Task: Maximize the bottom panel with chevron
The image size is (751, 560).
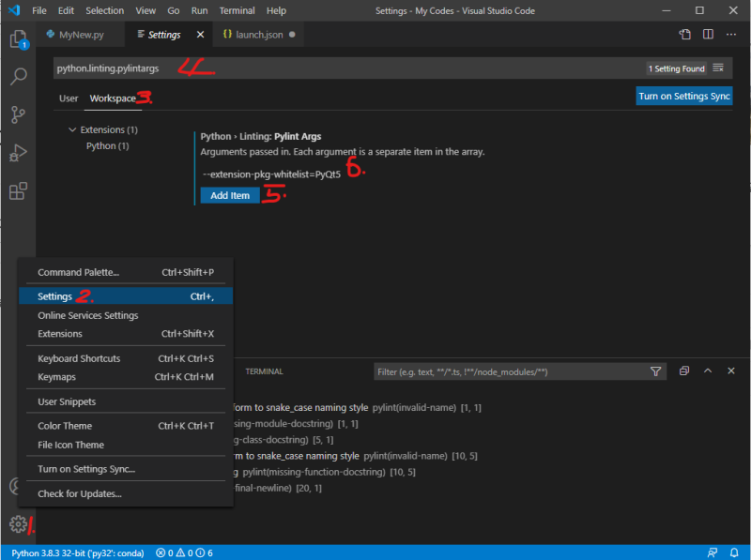Action: coord(708,371)
